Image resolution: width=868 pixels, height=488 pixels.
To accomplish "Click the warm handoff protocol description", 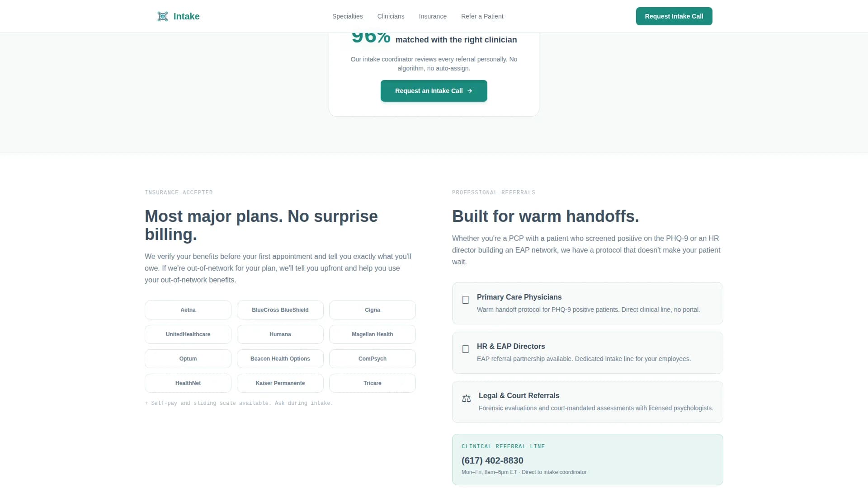I will click(588, 310).
